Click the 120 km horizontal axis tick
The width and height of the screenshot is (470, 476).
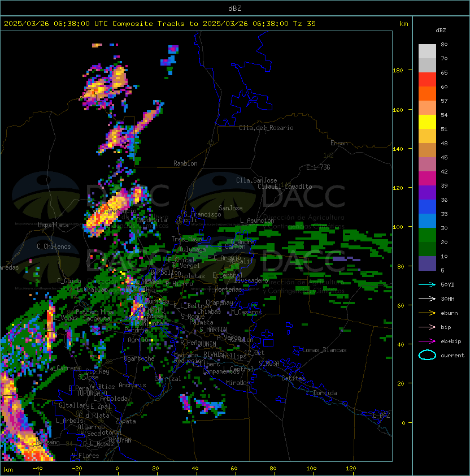pos(350,469)
